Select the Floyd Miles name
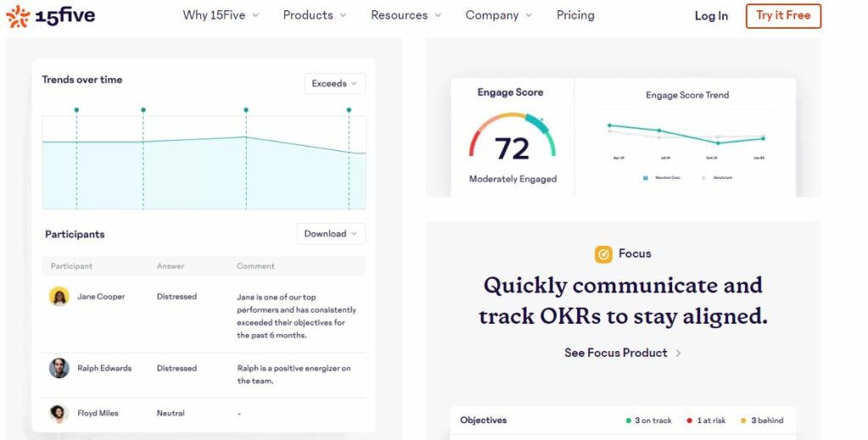Image resolution: width=868 pixels, height=440 pixels. (x=97, y=413)
